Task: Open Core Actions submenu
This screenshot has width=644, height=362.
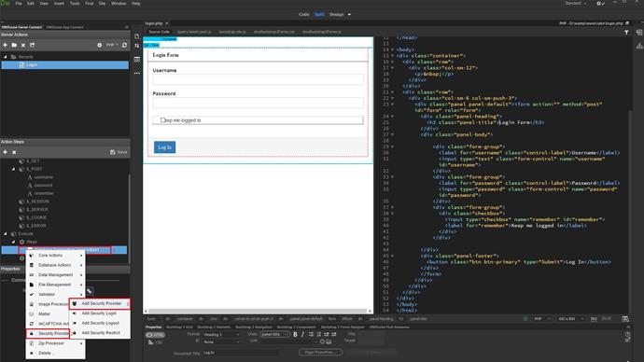Action: (x=55, y=256)
